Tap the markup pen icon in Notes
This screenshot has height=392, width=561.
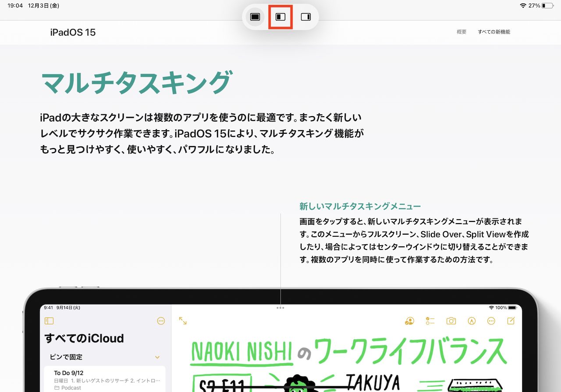pyautogui.click(x=472, y=321)
